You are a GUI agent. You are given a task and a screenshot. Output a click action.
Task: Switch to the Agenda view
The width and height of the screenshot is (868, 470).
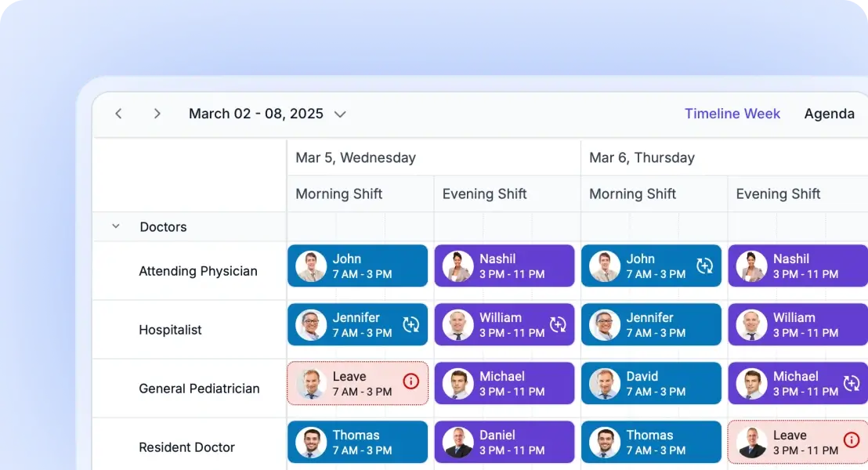(x=830, y=113)
